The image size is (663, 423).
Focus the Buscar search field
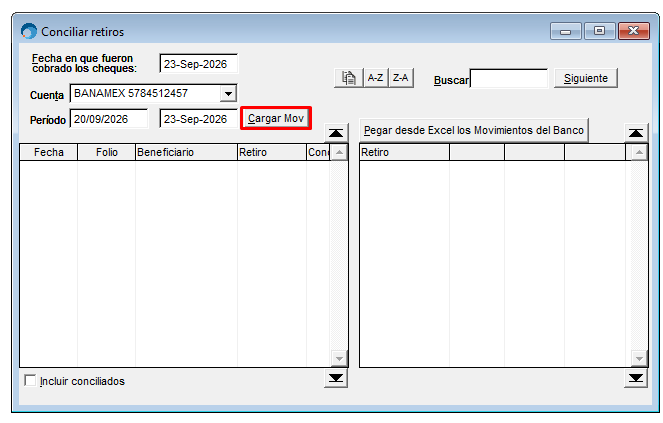tap(509, 79)
